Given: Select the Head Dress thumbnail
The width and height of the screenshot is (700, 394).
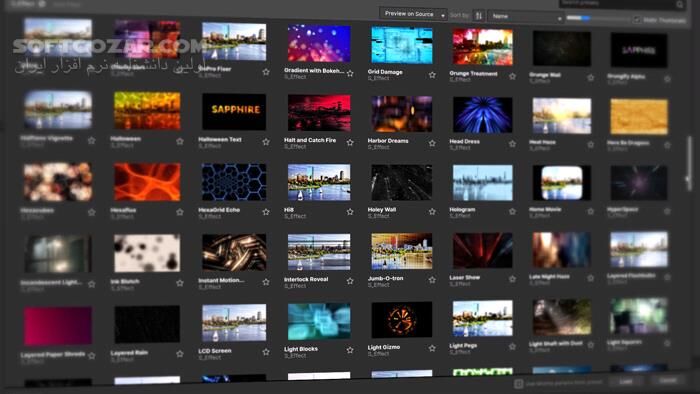Looking at the screenshot, I should (483, 115).
